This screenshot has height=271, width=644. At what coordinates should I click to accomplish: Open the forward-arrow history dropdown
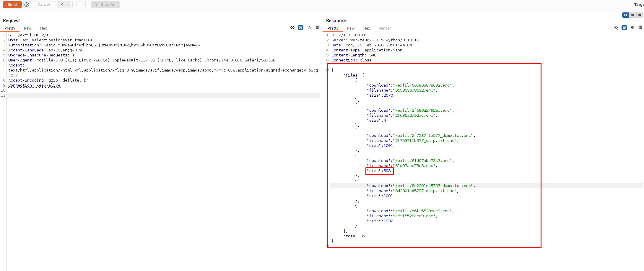[x=83, y=5]
